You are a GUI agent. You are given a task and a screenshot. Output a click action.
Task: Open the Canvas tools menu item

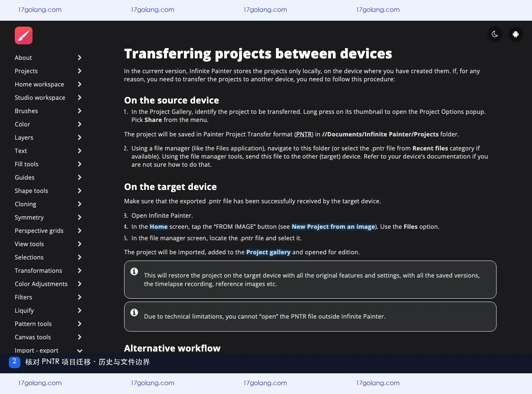coord(33,337)
